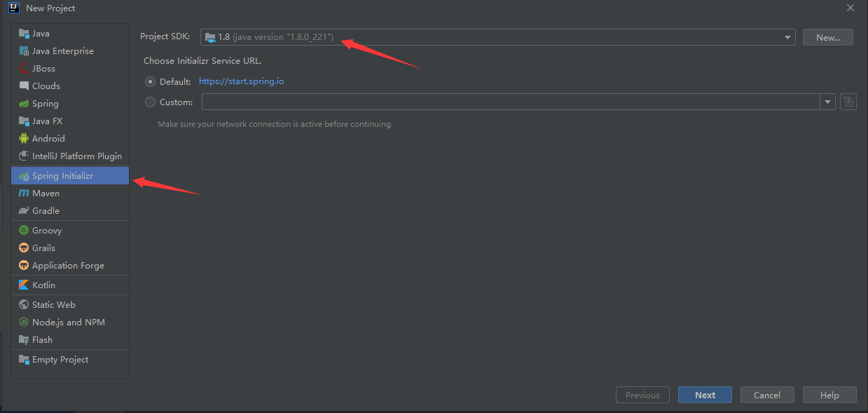The image size is (868, 413).
Task: Click the Previous button
Action: coord(642,395)
